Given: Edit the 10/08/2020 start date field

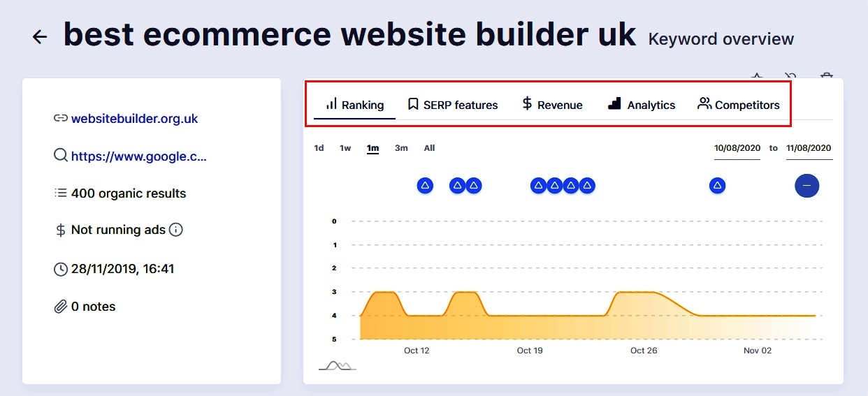Looking at the screenshot, I should pos(737,148).
